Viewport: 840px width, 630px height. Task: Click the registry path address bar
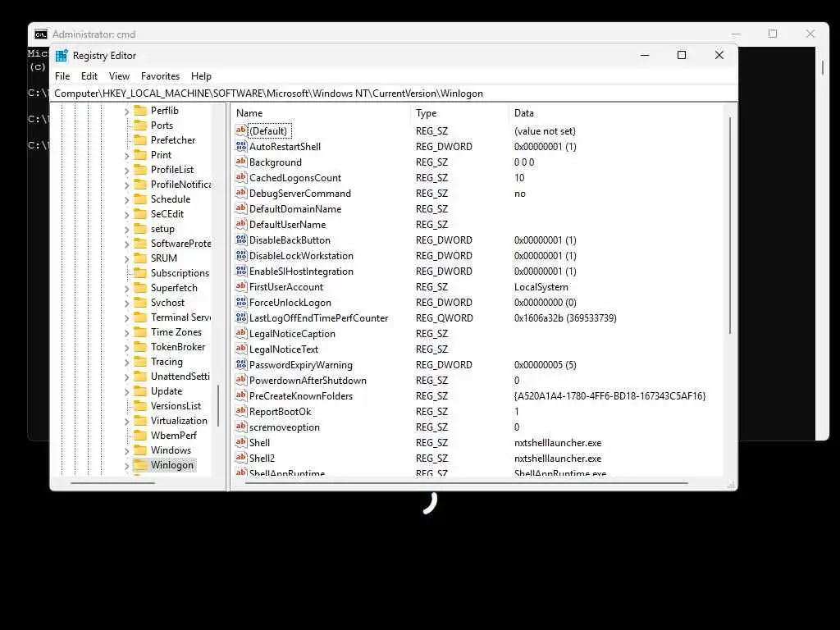coord(393,94)
